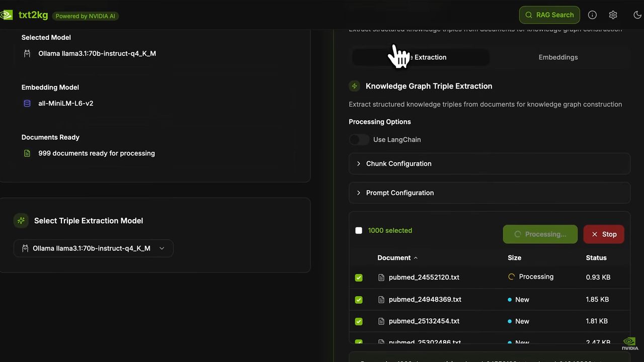The width and height of the screenshot is (644, 362).
Task: Uncheck the pubmed_24552120.txt checkbox
Action: (359, 278)
